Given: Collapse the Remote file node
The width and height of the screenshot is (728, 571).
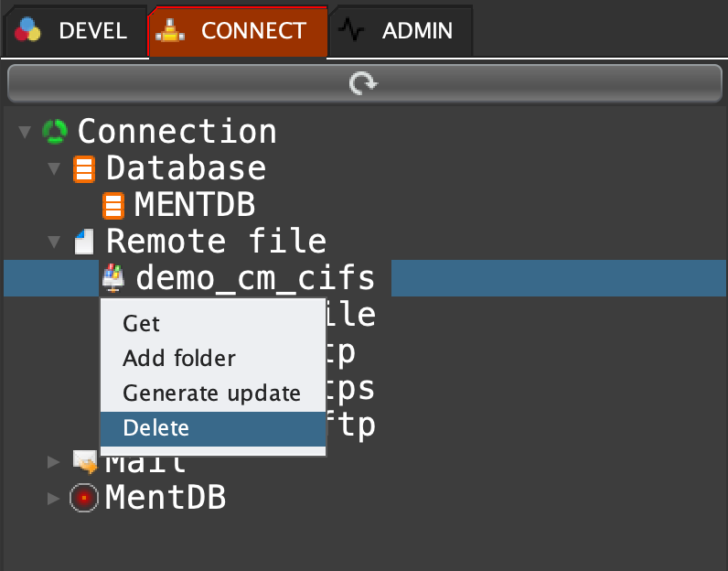Looking at the screenshot, I should point(54,242).
